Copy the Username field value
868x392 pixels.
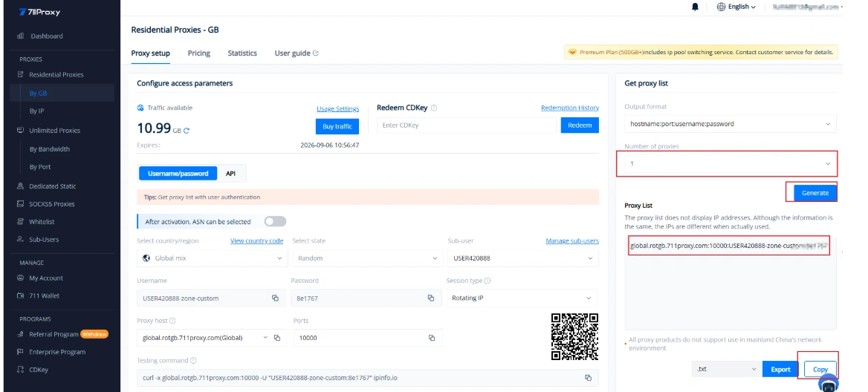[x=275, y=298]
